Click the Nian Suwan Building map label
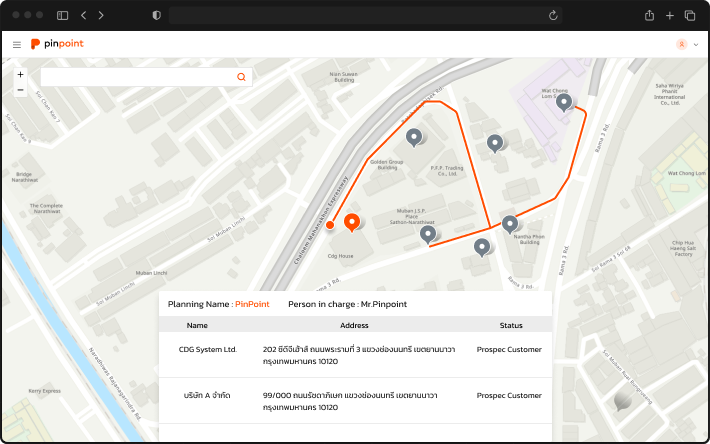The image size is (710, 444). (344, 77)
